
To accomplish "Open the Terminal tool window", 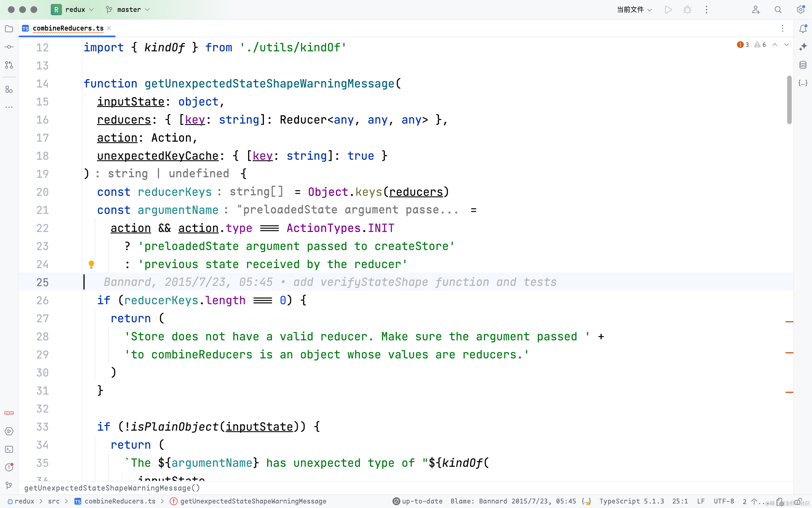I will (x=9, y=449).
